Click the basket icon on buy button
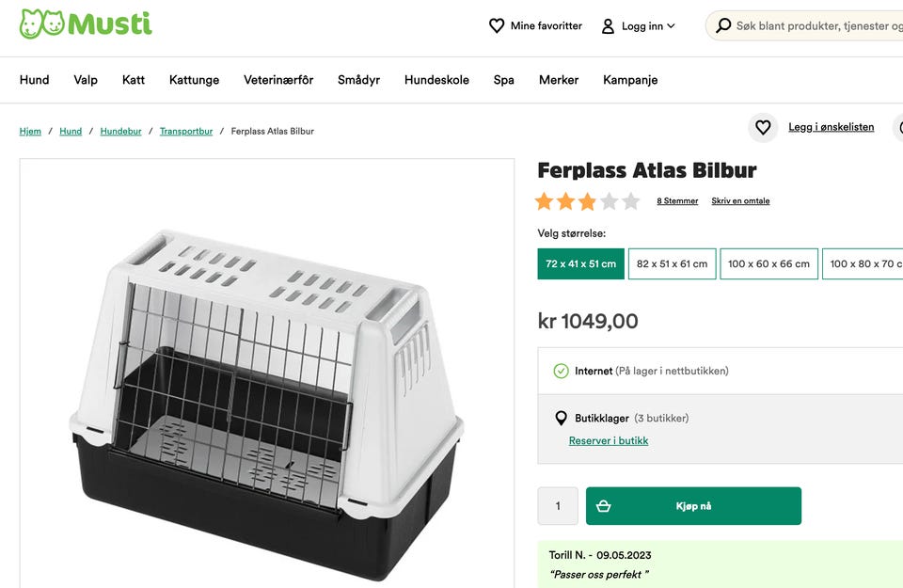 coord(604,506)
